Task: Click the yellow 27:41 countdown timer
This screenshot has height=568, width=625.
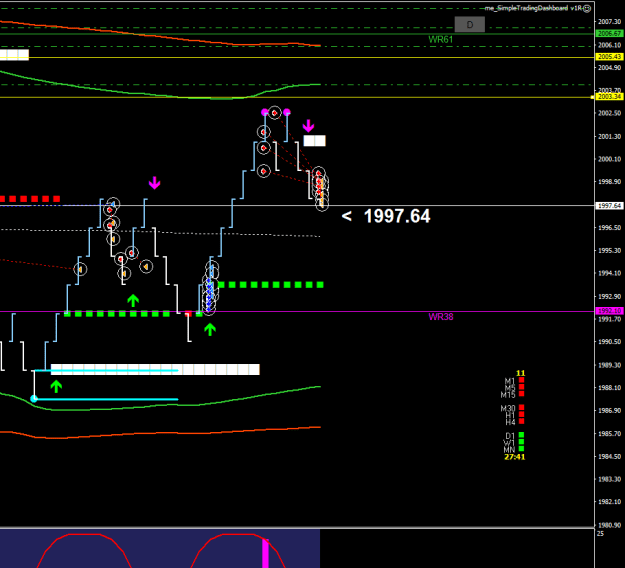Action: coord(515,457)
